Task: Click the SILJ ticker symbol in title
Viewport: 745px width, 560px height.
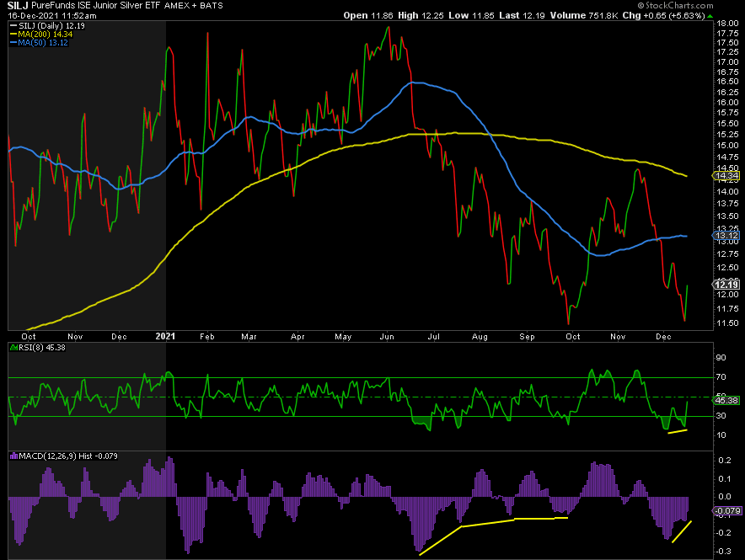Action: 18,6
